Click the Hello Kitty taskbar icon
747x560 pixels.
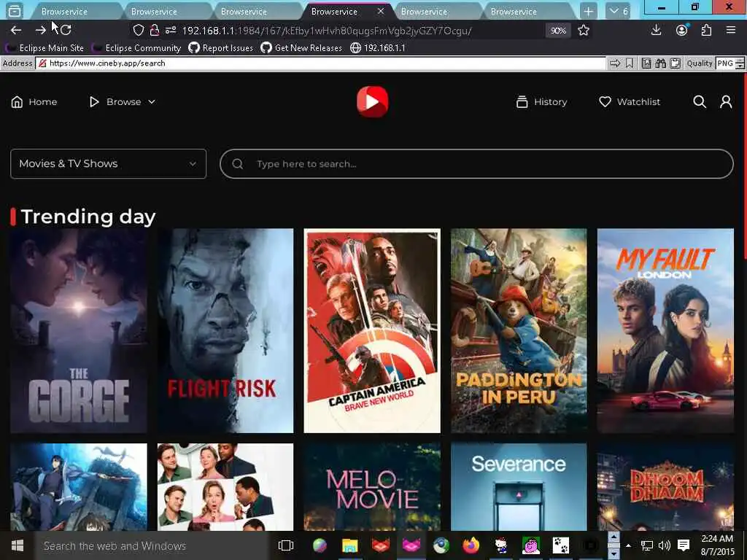point(500,545)
